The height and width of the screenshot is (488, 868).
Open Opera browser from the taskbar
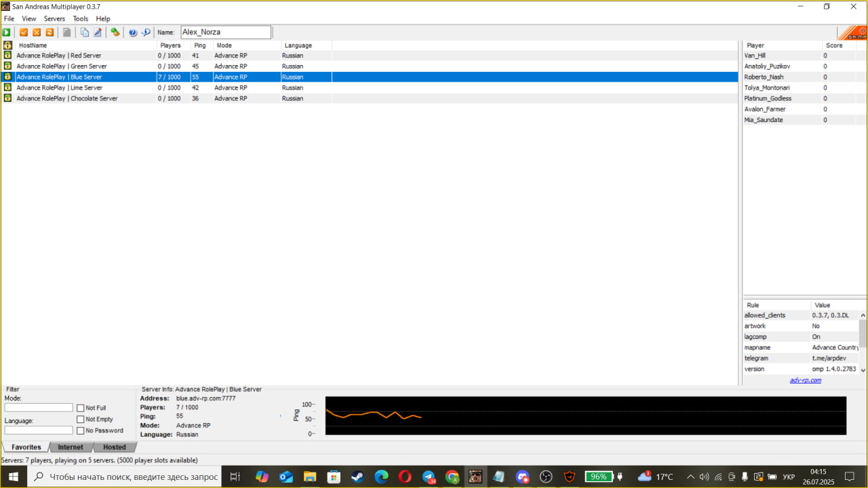[405, 476]
